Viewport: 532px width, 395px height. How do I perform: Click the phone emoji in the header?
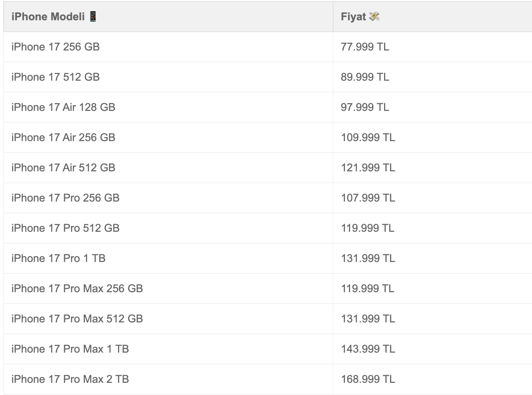pos(93,17)
